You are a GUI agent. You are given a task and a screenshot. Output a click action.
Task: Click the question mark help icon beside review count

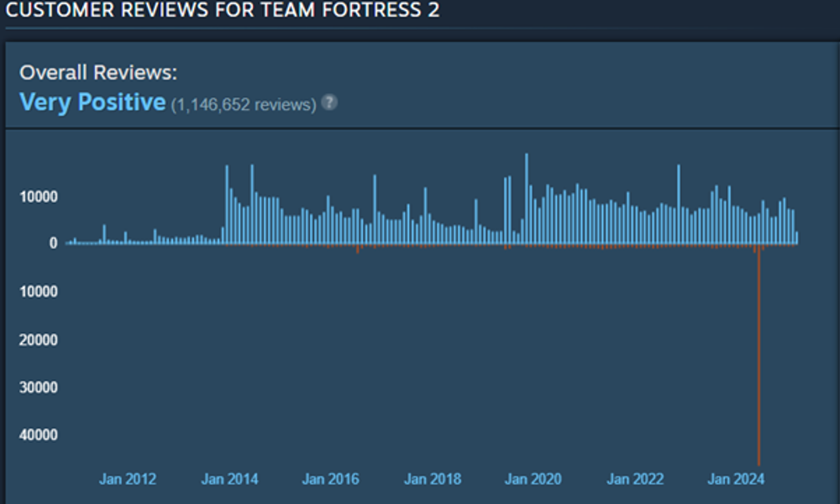pos(330,103)
